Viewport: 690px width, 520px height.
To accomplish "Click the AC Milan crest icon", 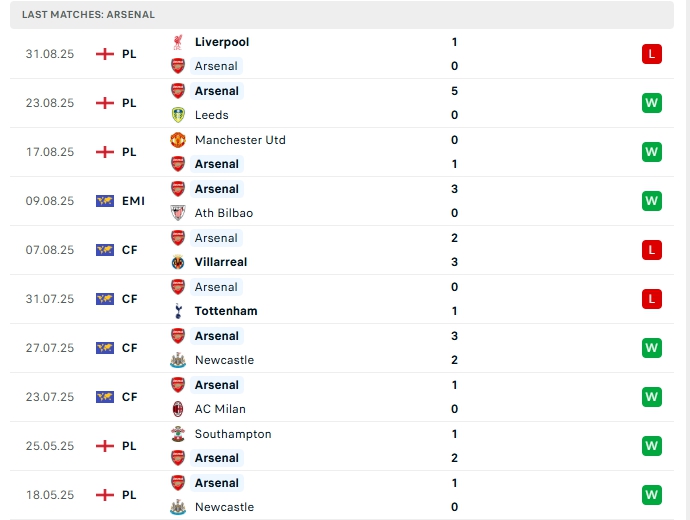I will click(x=178, y=409).
